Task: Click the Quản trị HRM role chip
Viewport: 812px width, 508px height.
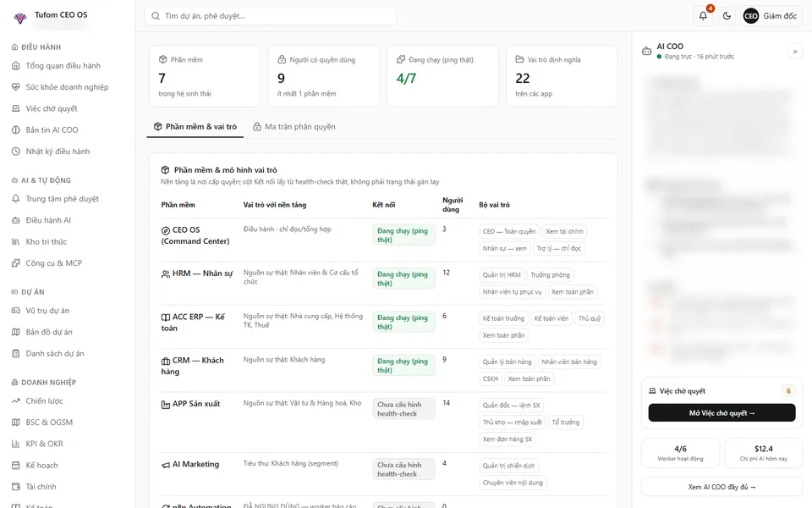Action: click(x=502, y=274)
